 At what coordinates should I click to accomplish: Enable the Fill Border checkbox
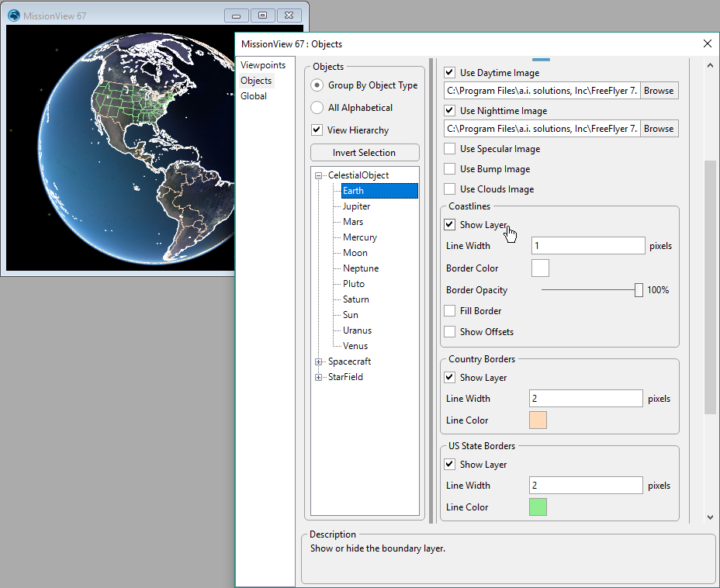449,311
